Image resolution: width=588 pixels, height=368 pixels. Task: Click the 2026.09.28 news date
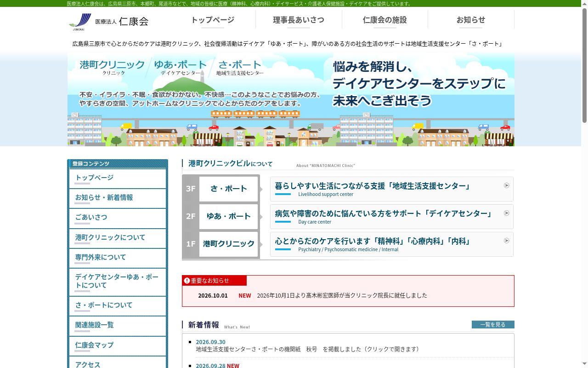pos(210,366)
